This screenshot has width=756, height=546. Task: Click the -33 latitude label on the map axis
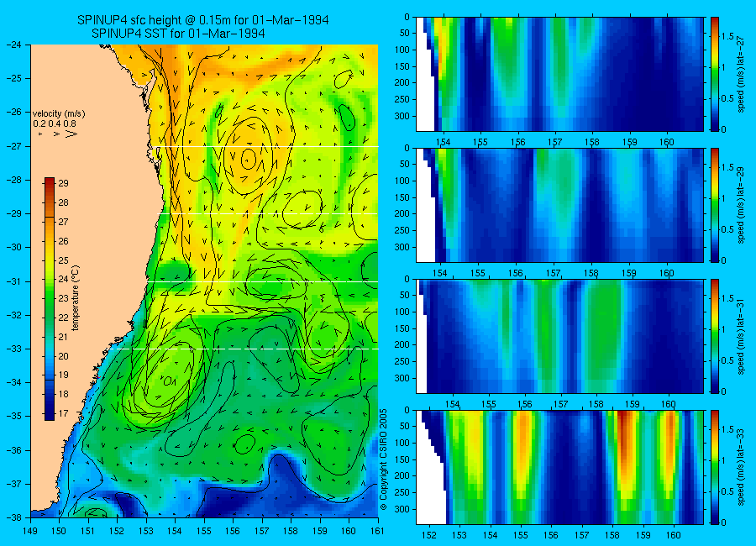pos(14,349)
